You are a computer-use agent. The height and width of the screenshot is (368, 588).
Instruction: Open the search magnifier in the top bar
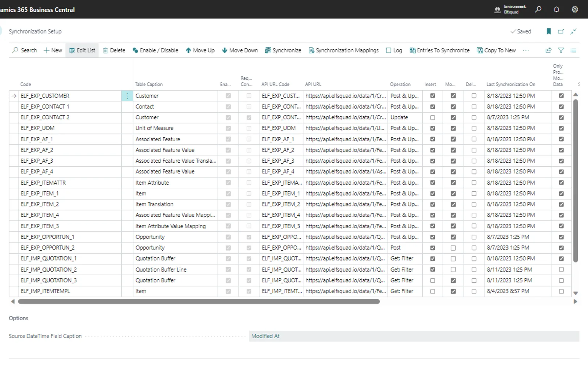[x=538, y=10]
